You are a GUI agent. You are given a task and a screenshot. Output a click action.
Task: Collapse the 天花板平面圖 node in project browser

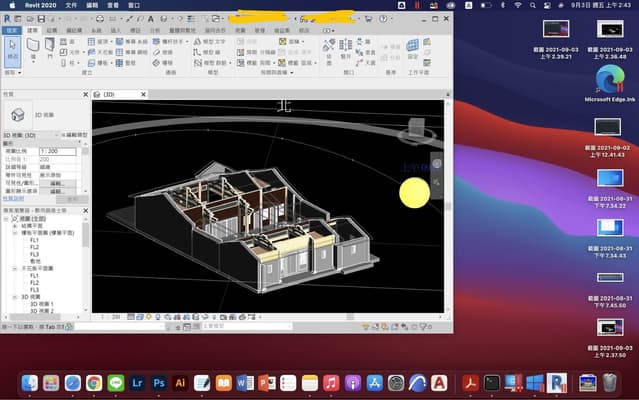pyautogui.click(x=15, y=268)
